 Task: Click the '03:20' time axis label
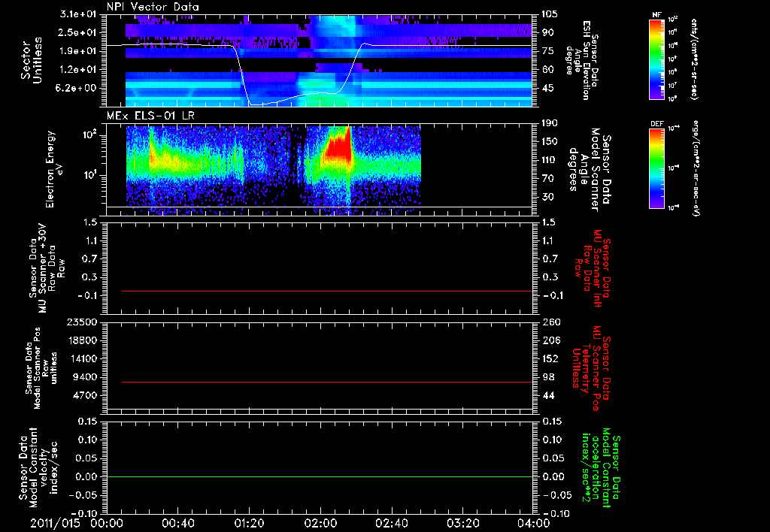click(x=462, y=523)
